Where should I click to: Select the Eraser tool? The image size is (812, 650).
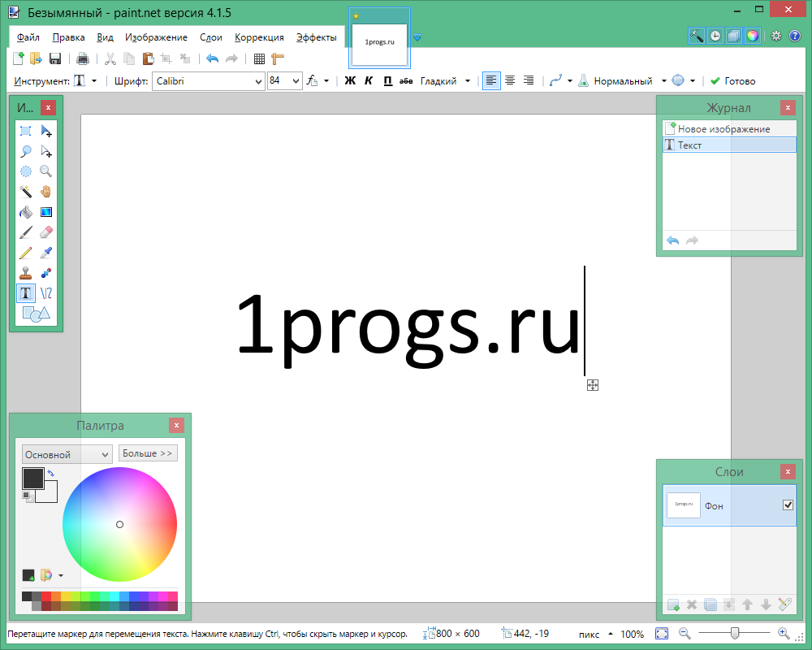pyautogui.click(x=46, y=232)
